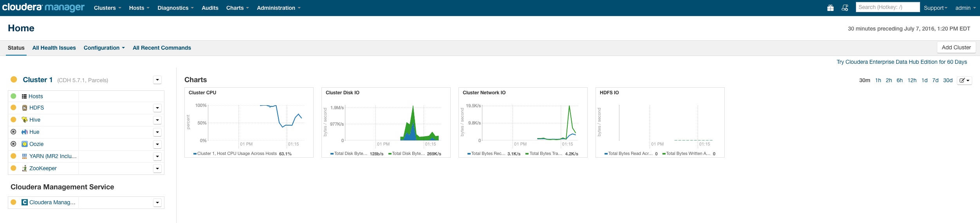
Task: Open the YARN (MR2 Inclu... link
Action: [53, 156]
